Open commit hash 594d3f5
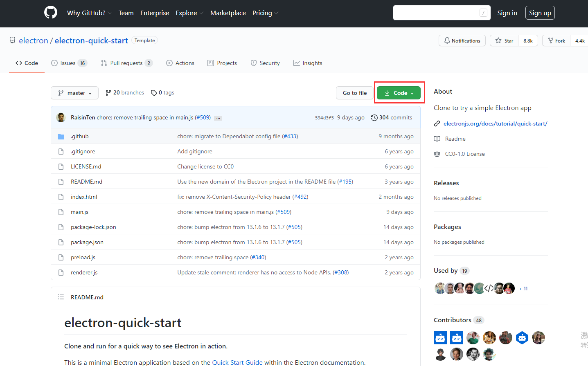 [324, 118]
